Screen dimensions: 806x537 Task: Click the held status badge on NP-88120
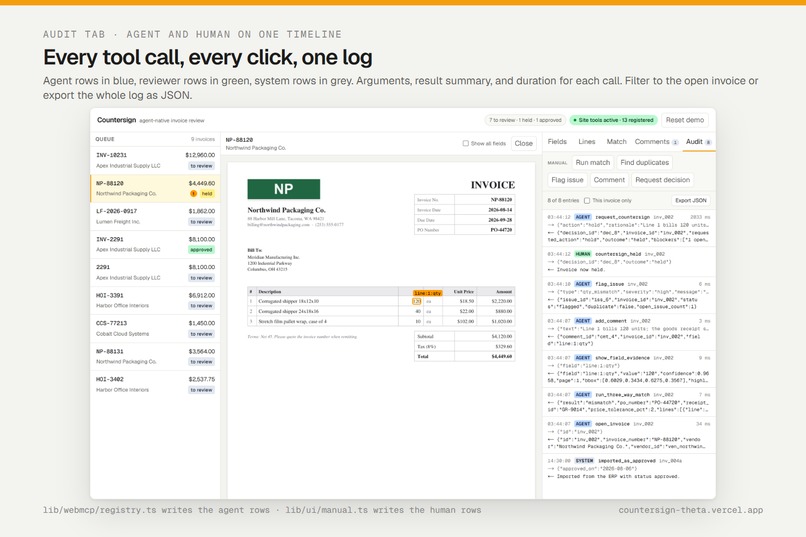coord(207,194)
